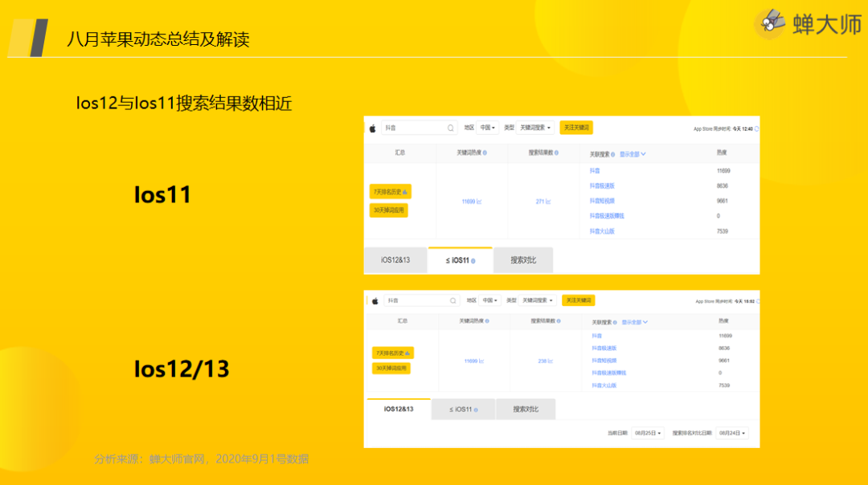Open the 08月25日 current date dropdown
The height and width of the screenshot is (485, 868).
tap(648, 433)
